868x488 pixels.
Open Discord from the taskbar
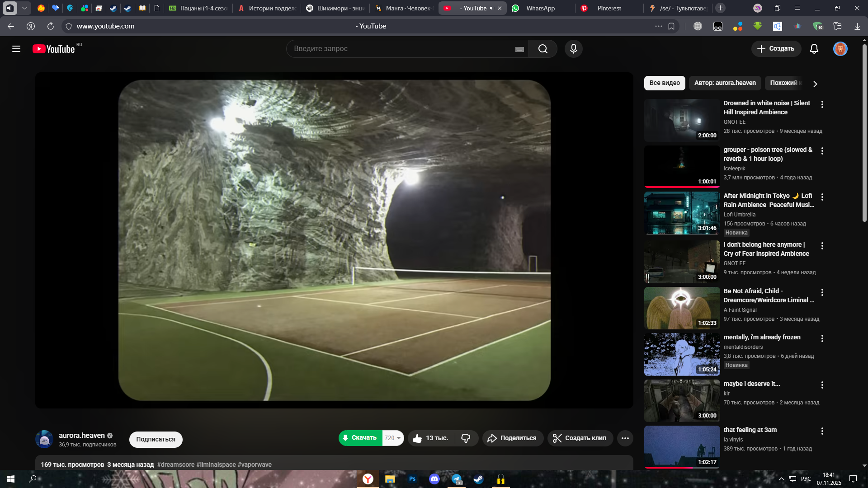(x=434, y=479)
